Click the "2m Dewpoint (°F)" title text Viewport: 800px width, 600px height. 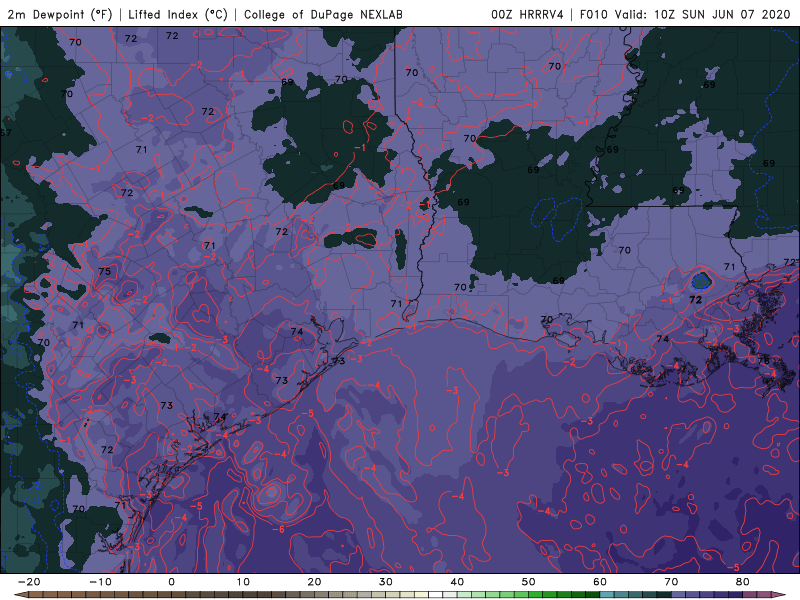click(x=60, y=14)
